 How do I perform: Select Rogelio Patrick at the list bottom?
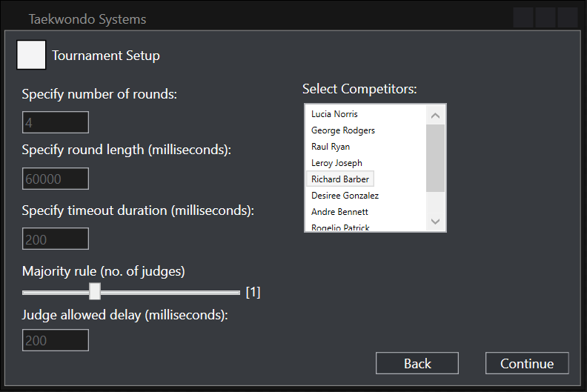[x=340, y=227]
